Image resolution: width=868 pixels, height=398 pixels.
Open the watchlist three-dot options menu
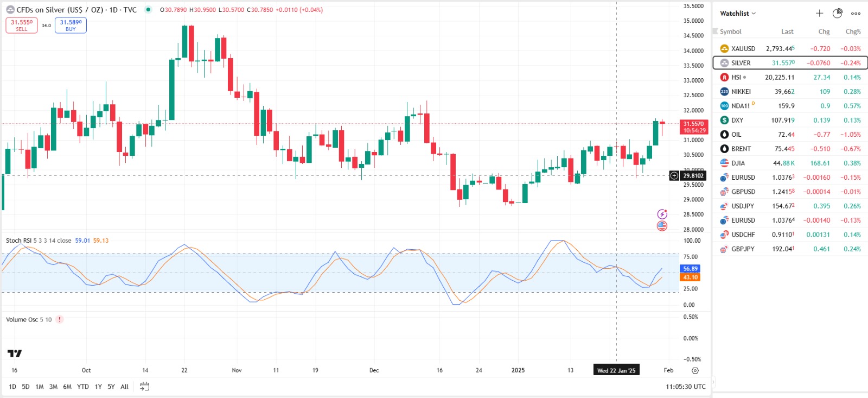pyautogui.click(x=856, y=14)
